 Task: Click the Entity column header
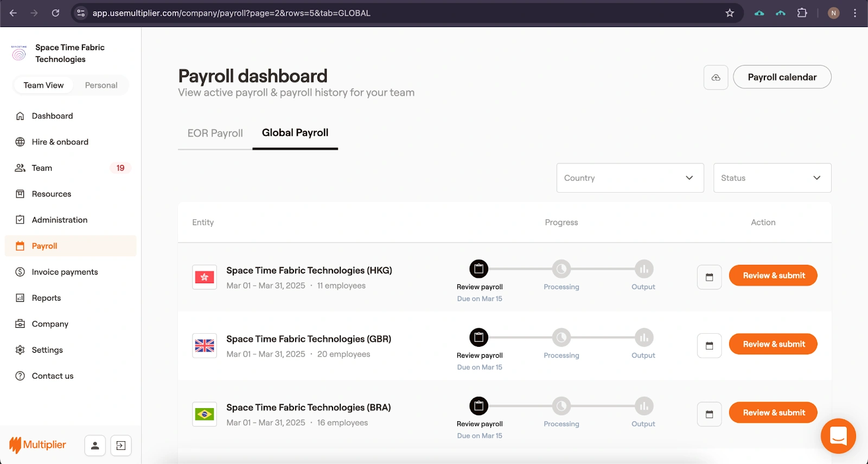click(203, 223)
